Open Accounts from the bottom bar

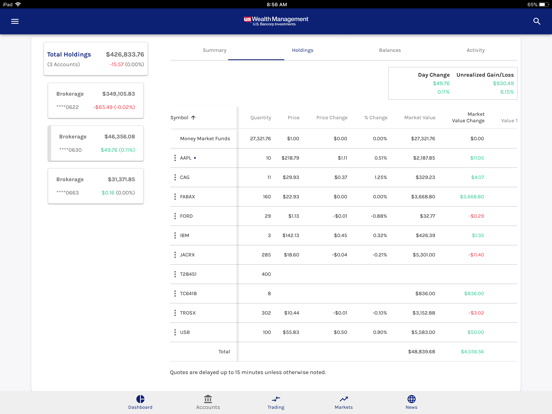coord(208,402)
